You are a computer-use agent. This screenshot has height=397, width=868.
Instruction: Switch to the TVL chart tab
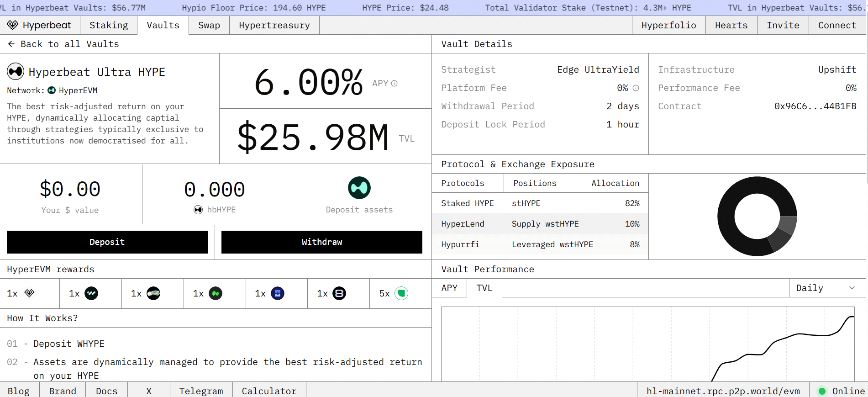(x=484, y=288)
